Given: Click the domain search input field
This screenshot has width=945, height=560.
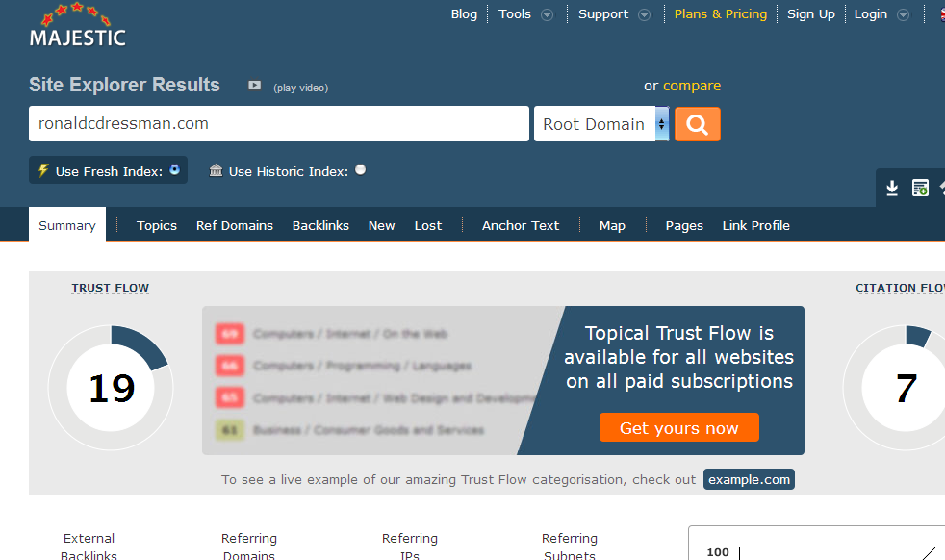Looking at the screenshot, I should pyautogui.click(x=279, y=123).
